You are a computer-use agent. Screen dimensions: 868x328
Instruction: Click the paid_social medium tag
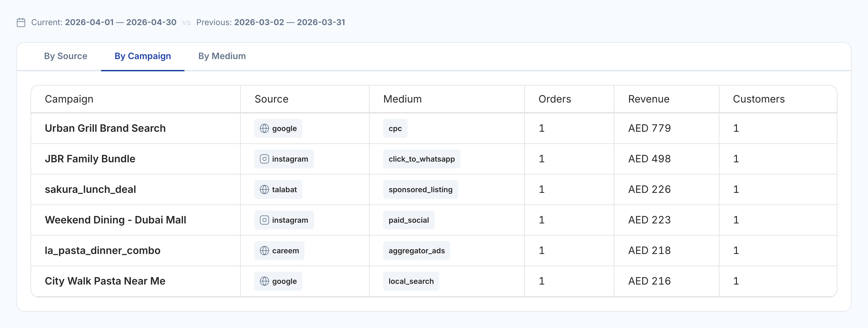click(409, 220)
